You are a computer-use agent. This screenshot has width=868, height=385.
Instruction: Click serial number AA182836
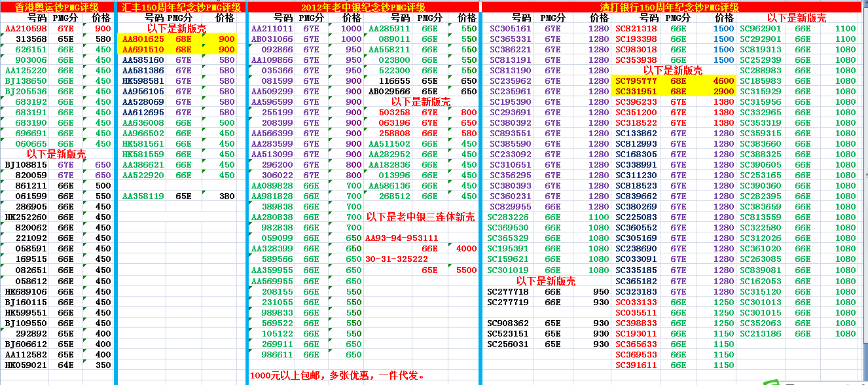tap(389, 165)
